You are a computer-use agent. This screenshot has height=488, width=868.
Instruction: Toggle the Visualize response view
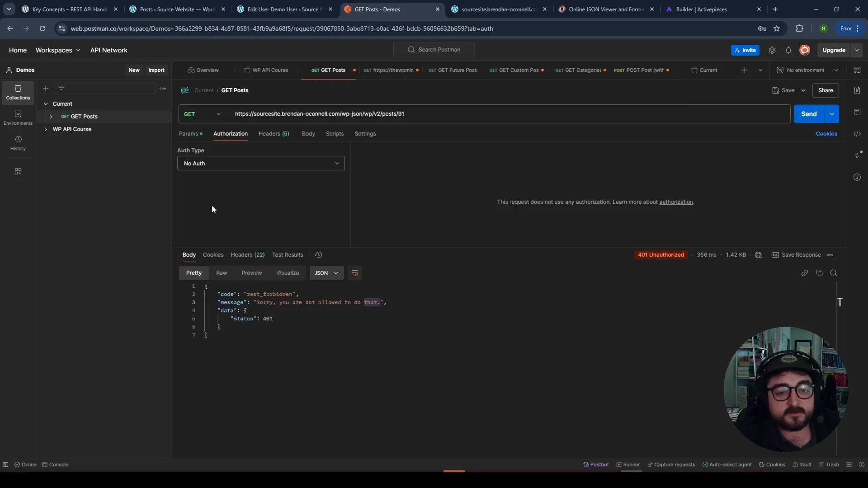288,272
